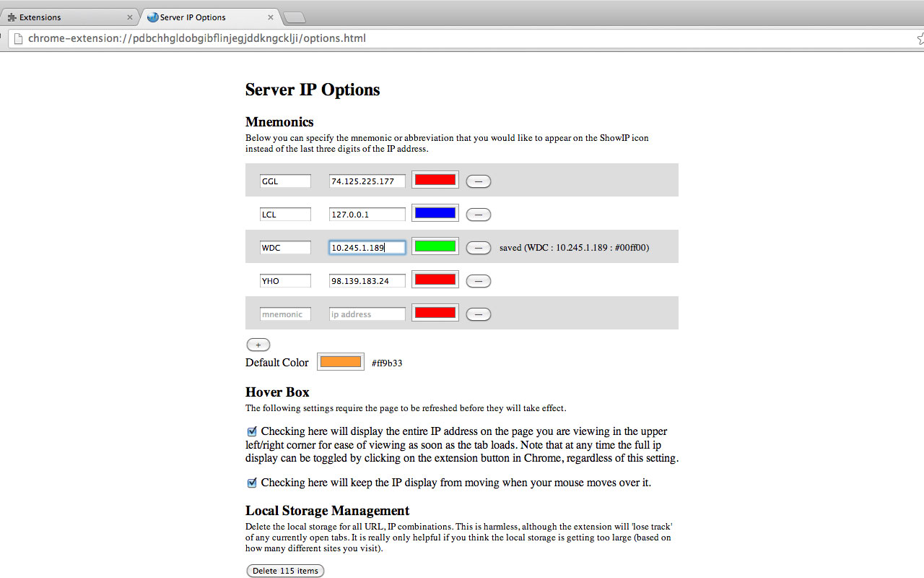Edit the GGL mnemonic field

[x=285, y=181]
